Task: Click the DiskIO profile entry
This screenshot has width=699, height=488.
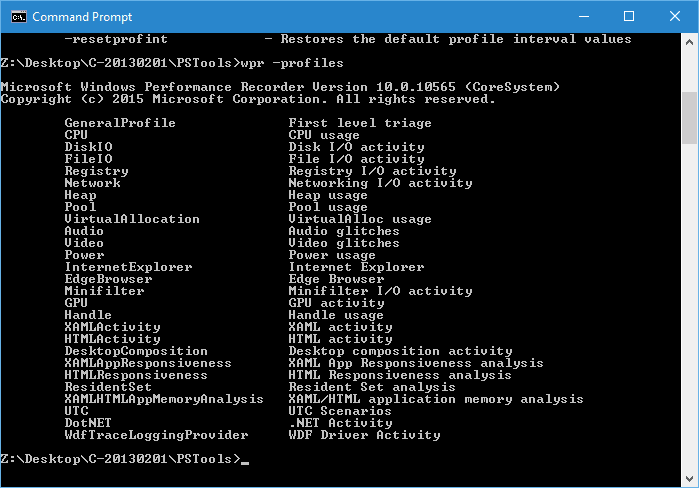Action: [x=88, y=147]
